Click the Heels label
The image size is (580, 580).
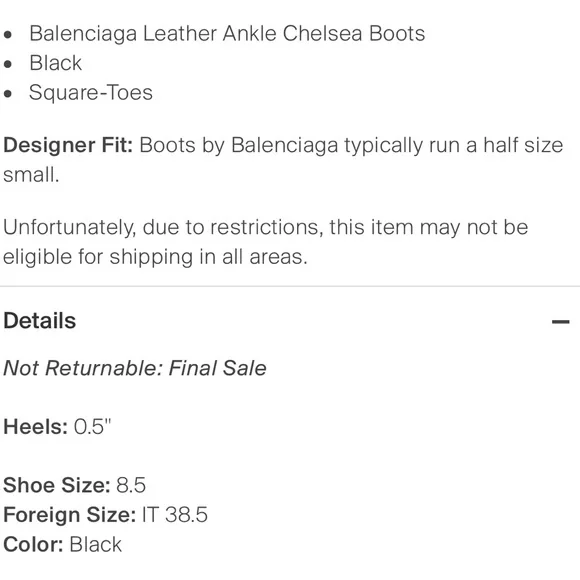pyautogui.click(x=36, y=426)
